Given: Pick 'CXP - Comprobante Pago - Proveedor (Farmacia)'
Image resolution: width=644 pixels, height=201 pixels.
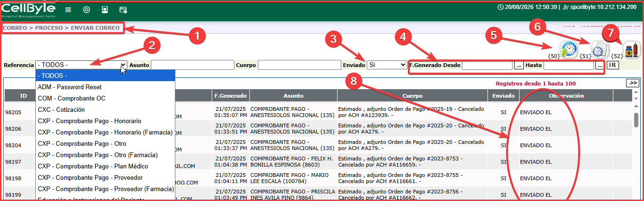Looking at the screenshot, I should click(x=106, y=189).
